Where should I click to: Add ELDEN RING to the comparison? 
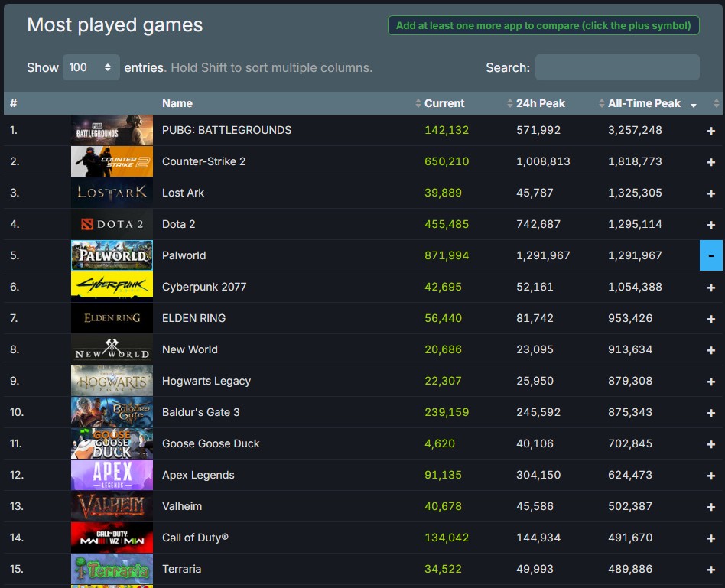[x=710, y=318]
